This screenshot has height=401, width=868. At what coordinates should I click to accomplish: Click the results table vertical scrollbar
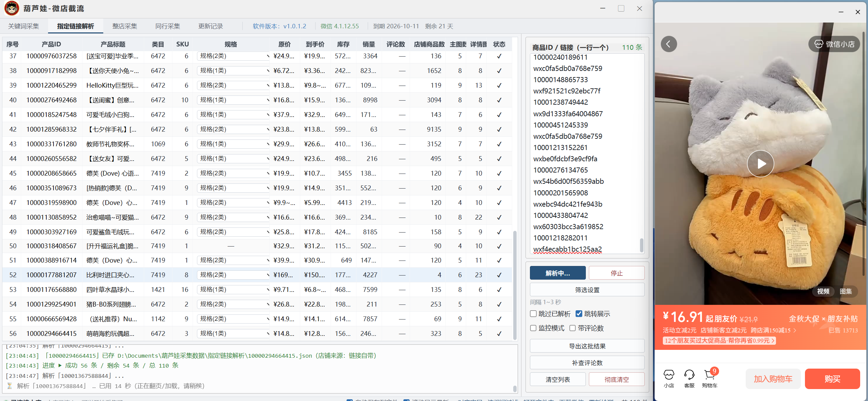515,285
